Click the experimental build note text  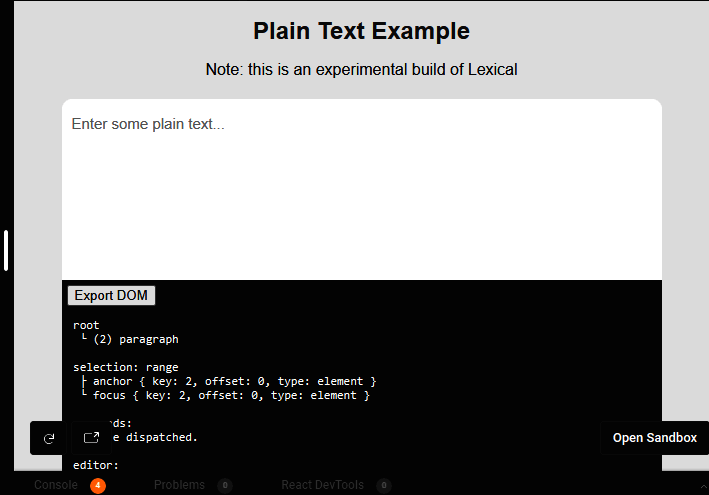coord(361,69)
